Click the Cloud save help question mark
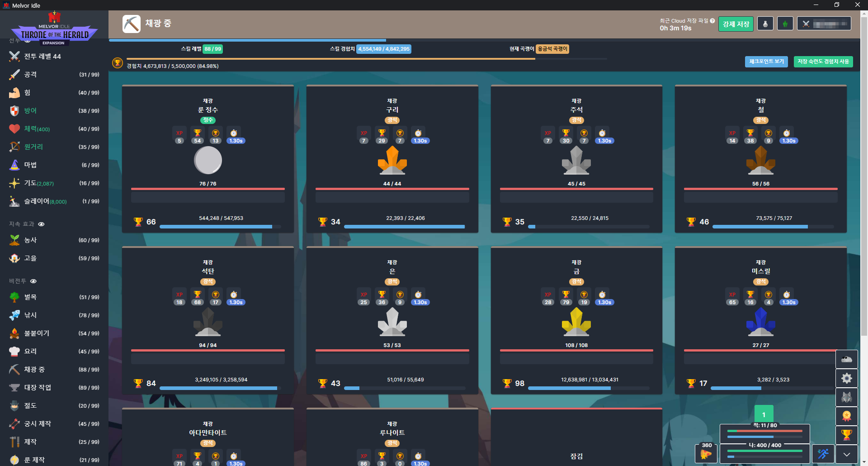868x466 pixels. tap(712, 21)
